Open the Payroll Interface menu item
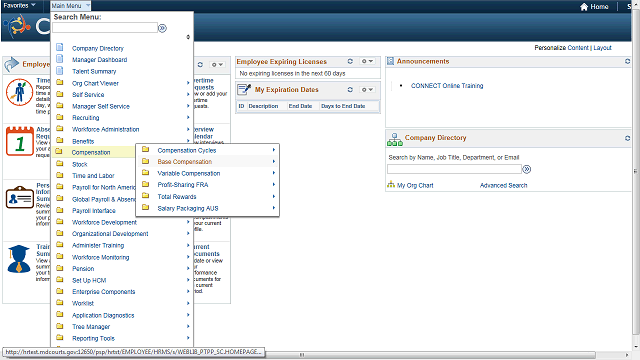 click(x=94, y=211)
